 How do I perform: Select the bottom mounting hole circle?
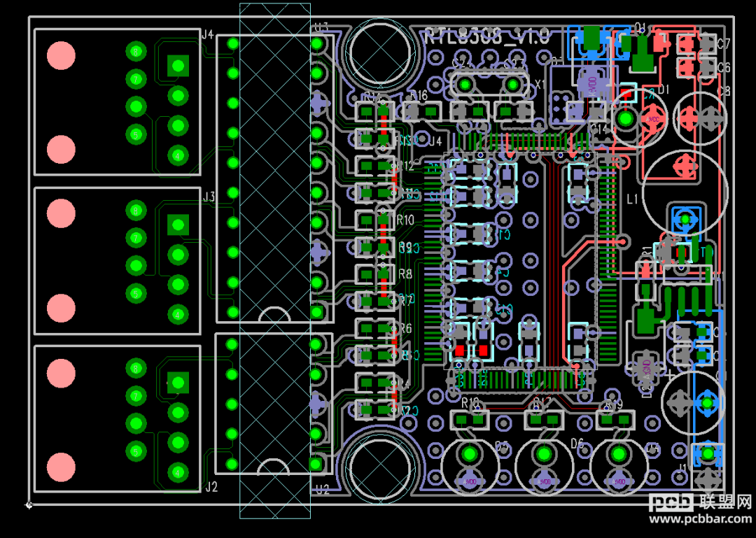(381, 467)
